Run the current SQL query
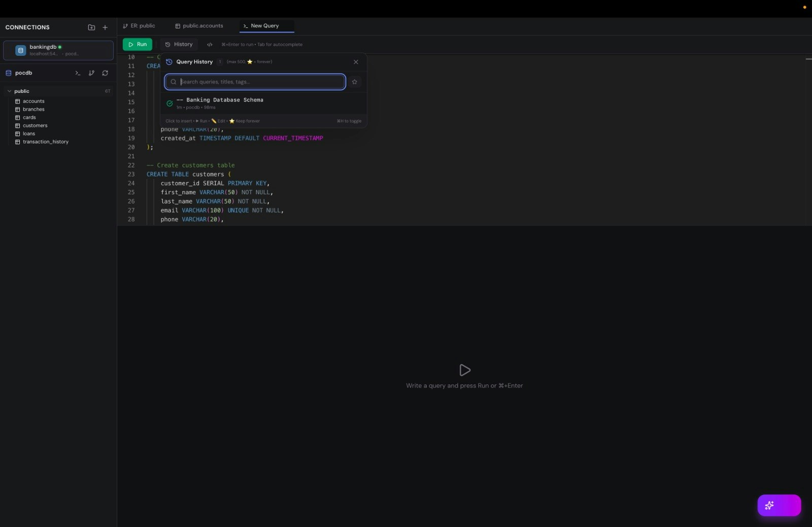 click(137, 44)
